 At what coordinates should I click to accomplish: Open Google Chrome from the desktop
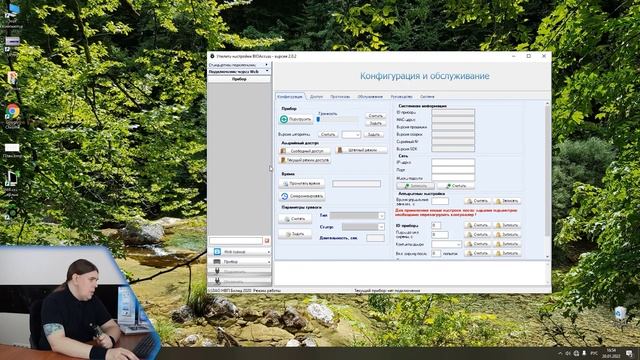(x=12, y=115)
